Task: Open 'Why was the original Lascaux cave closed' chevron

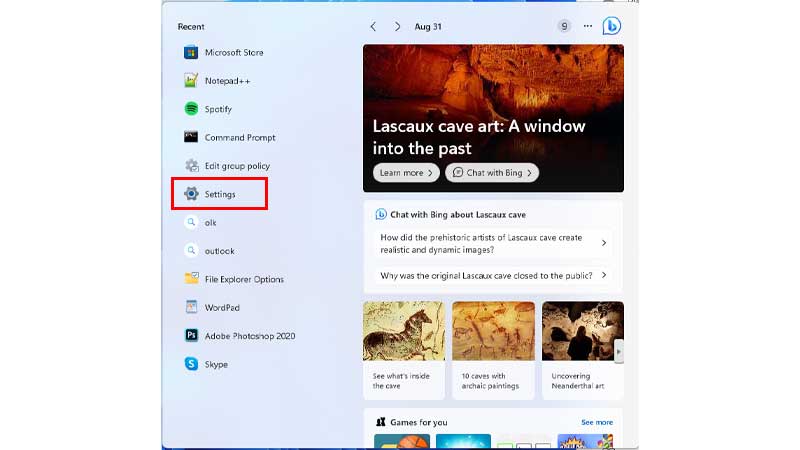Action: [604, 275]
